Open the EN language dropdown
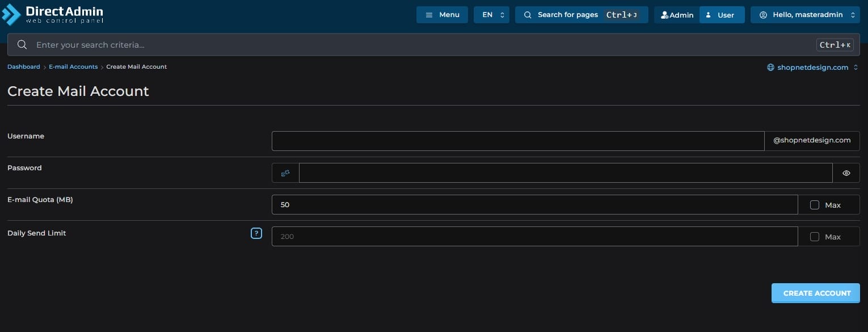The image size is (868, 332). (x=491, y=15)
